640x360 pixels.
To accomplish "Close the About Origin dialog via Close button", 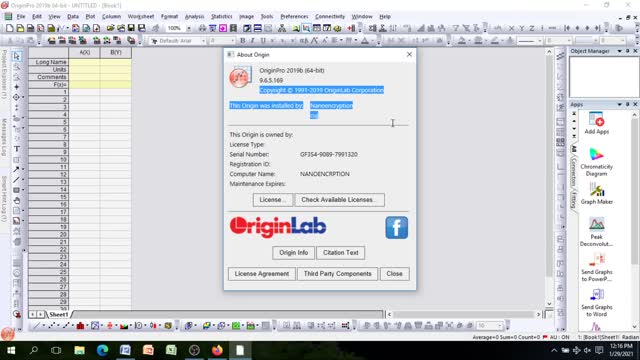I will click(394, 274).
